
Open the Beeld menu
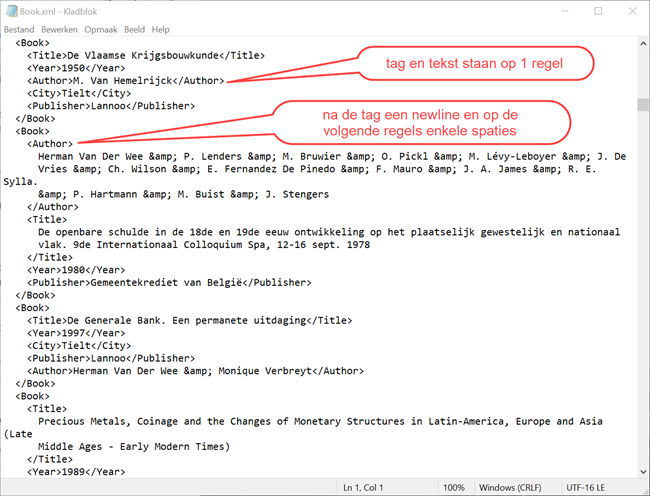134,29
